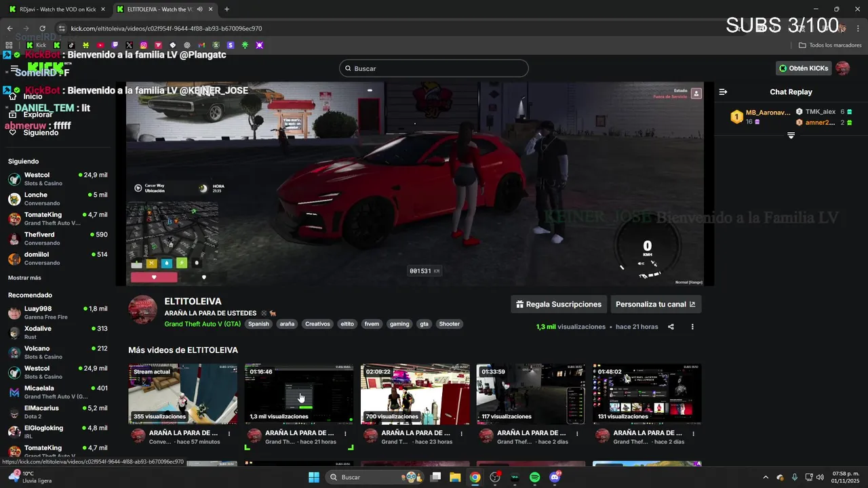Image resolution: width=868 pixels, height=488 pixels.
Task: Toggle the sidebar with the hamburger menu
Action: tap(14, 69)
